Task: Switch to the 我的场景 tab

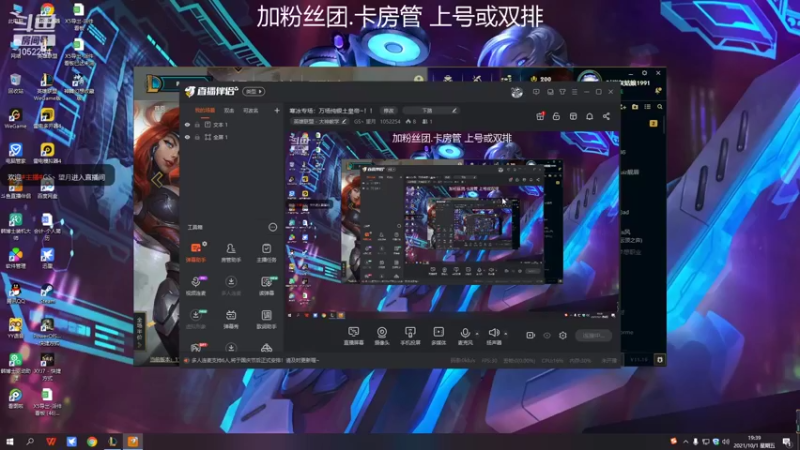Action: [x=205, y=111]
